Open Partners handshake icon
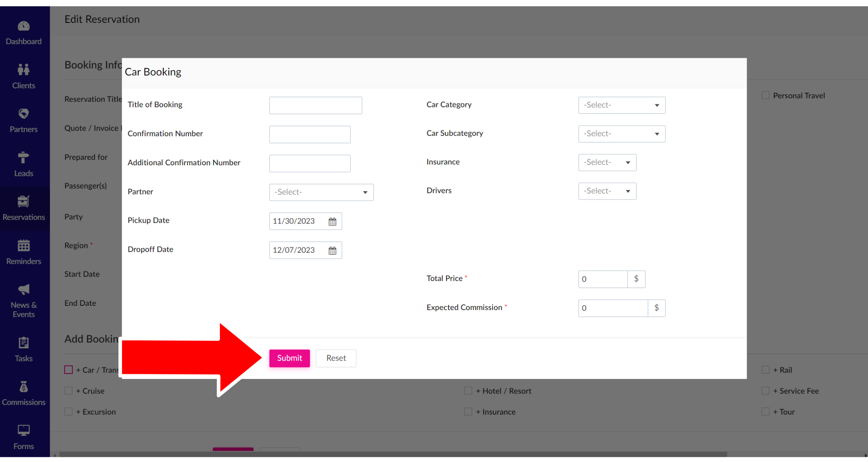 pos(24,114)
